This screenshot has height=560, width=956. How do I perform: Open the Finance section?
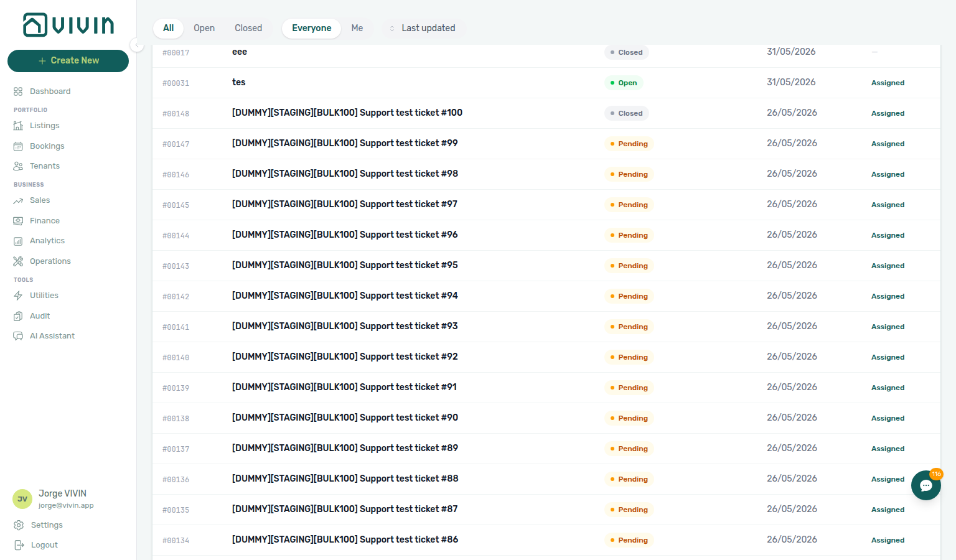(x=45, y=221)
